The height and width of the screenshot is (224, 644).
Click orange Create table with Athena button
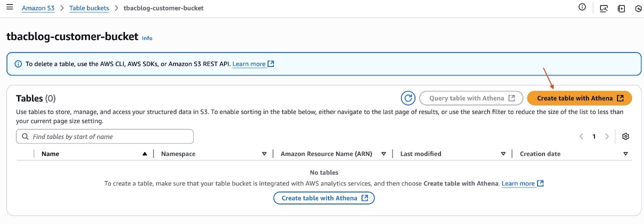tap(579, 98)
